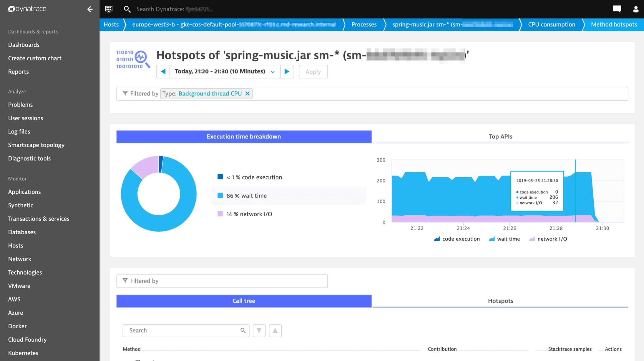Click the Apply button
The image size is (644, 361).
pyautogui.click(x=313, y=71)
